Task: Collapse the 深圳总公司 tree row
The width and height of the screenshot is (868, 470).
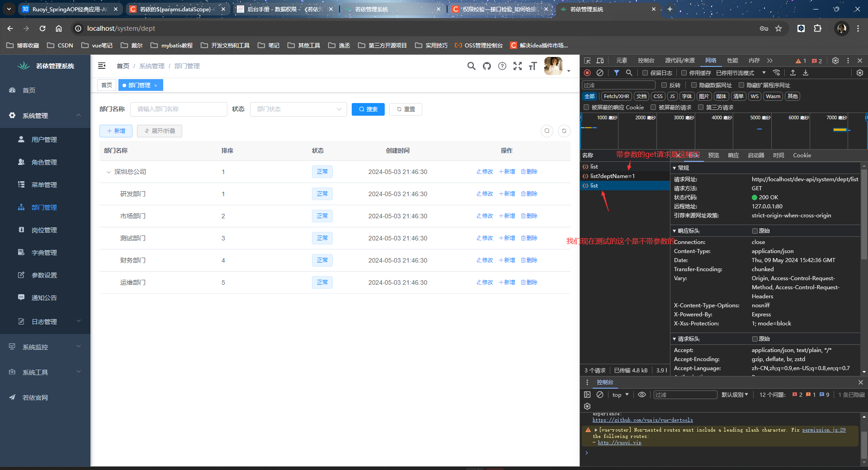Action: click(x=108, y=172)
